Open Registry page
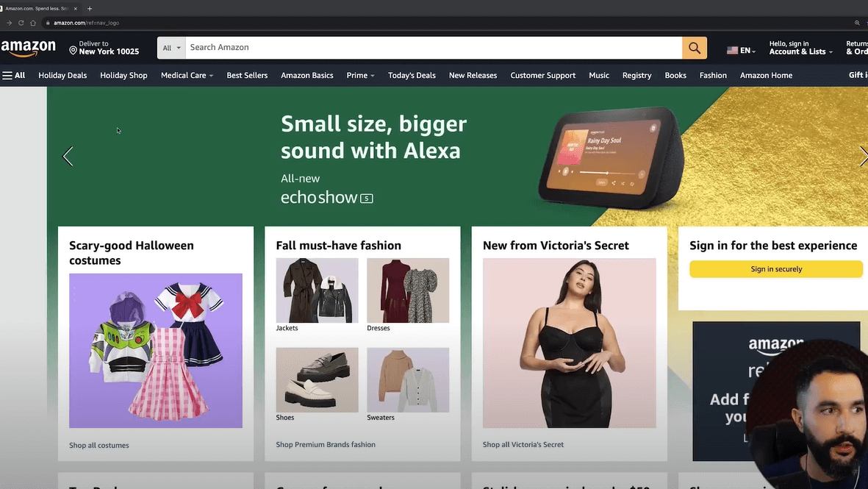 [x=636, y=75]
